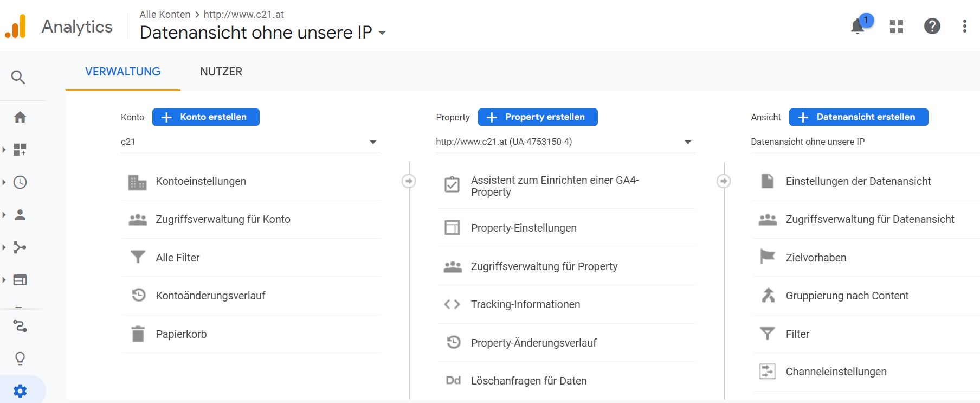The width and height of the screenshot is (980, 403).
Task: Click the Channeleinstellungen icon
Action: pyautogui.click(x=768, y=372)
